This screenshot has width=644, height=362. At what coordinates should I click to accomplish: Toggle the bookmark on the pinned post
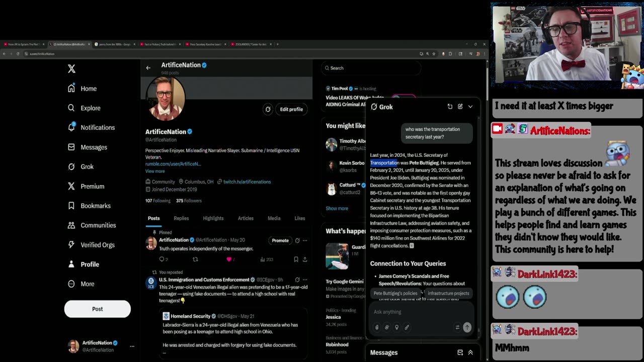296,259
